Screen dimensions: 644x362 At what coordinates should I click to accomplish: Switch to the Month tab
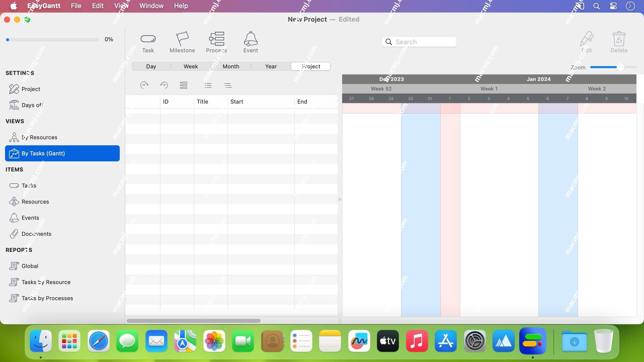pos(231,67)
